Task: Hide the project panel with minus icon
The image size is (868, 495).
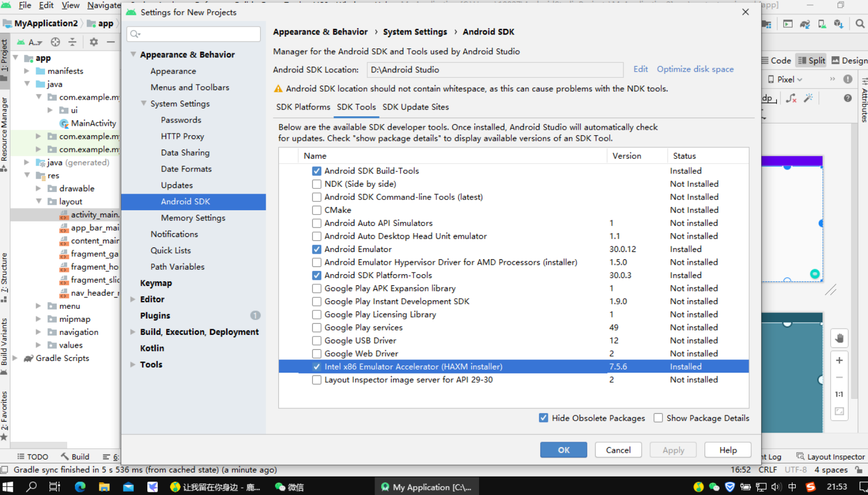Action: click(111, 42)
